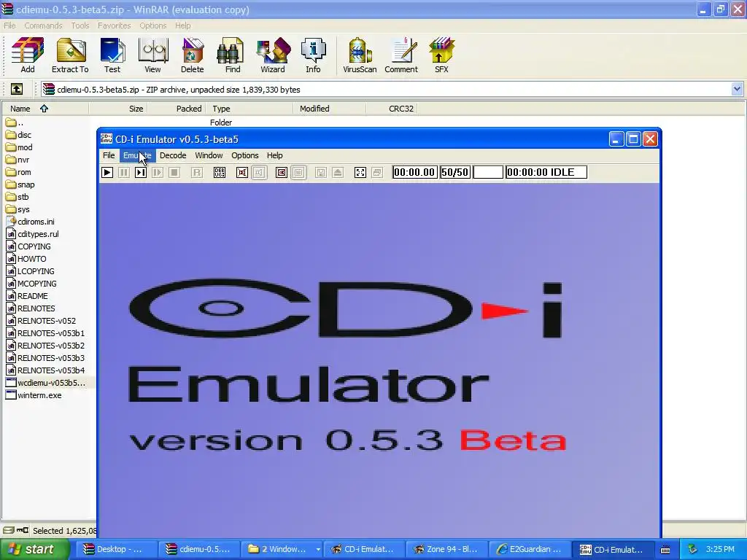The image size is (747, 560).
Task: Select the README file
Action: pyautogui.click(x=27, y=296)
